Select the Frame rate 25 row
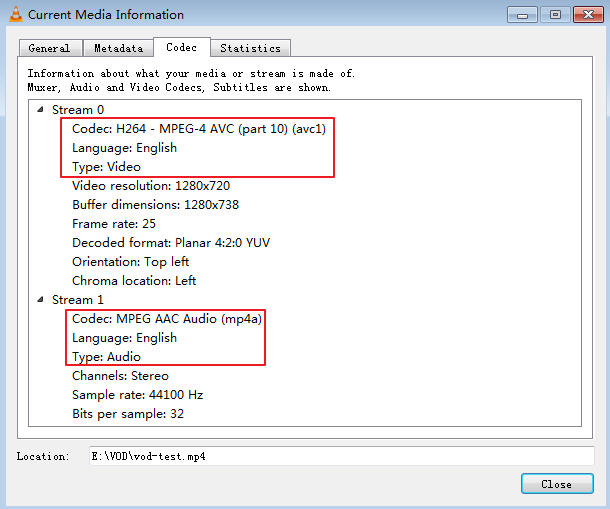The width and height of the screenshot is (610, 509). (x=114, y=224)
